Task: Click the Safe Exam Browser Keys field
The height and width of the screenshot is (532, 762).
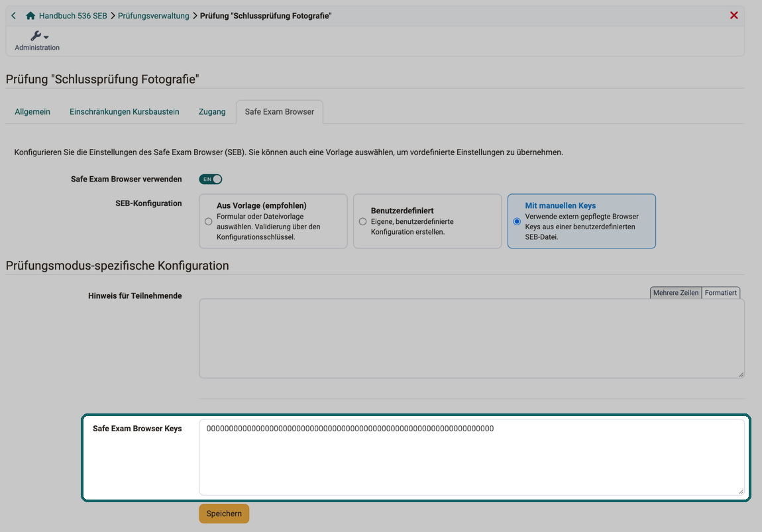Action: pyautogui.click(x=471, y=457)
